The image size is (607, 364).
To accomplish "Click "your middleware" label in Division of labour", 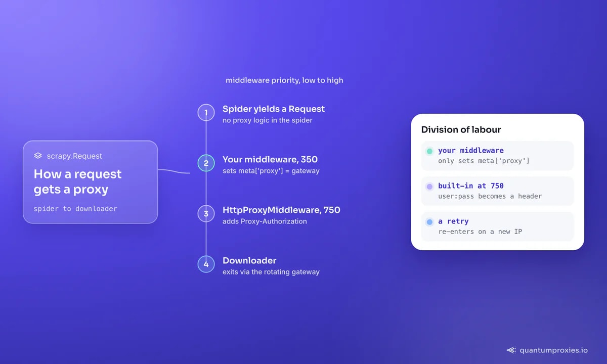I will 471,151.
